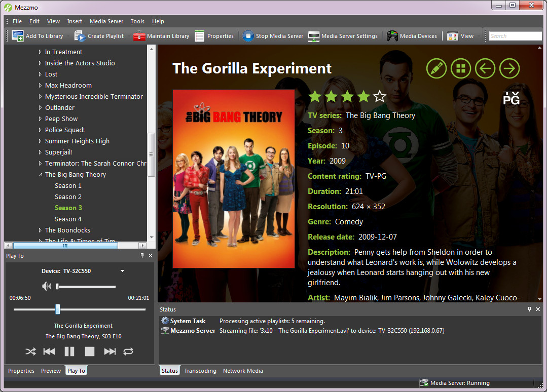Click the Search input field
This screenshot has height=392, width=547.
click(x=515, y=36)
